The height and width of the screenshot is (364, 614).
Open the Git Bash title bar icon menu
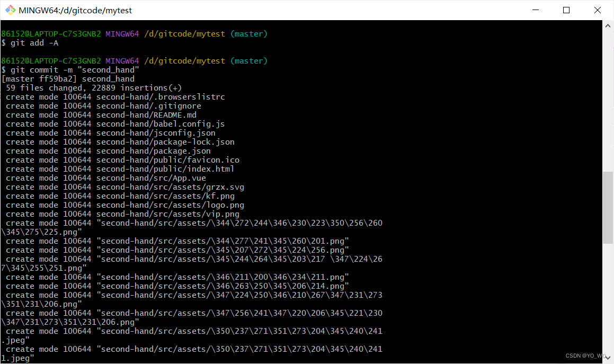coord(10,10)
